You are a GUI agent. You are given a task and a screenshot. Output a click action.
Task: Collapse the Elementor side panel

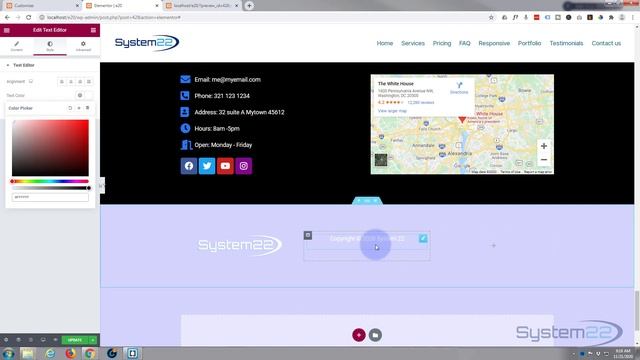coord(101,186)
